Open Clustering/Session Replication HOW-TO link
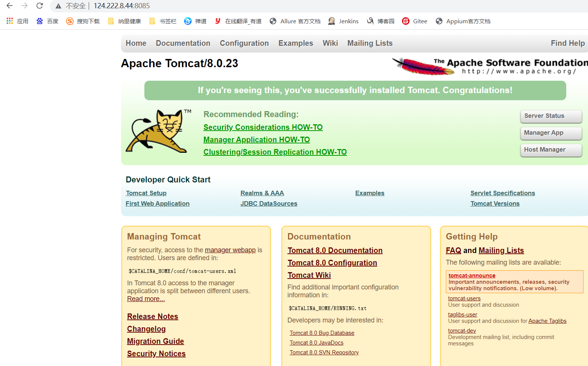Viewport: 588px width, 366px height. (x=275, y=152)
